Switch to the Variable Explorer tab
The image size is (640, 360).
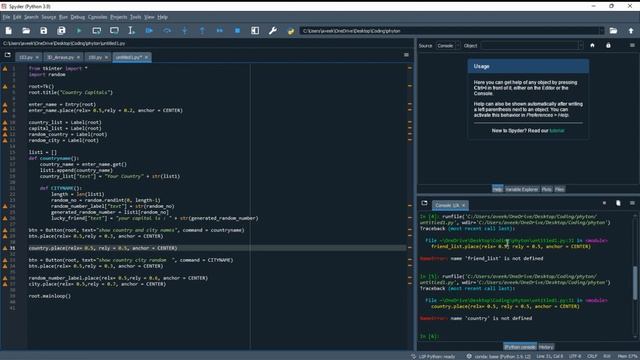tap(522, 189)
